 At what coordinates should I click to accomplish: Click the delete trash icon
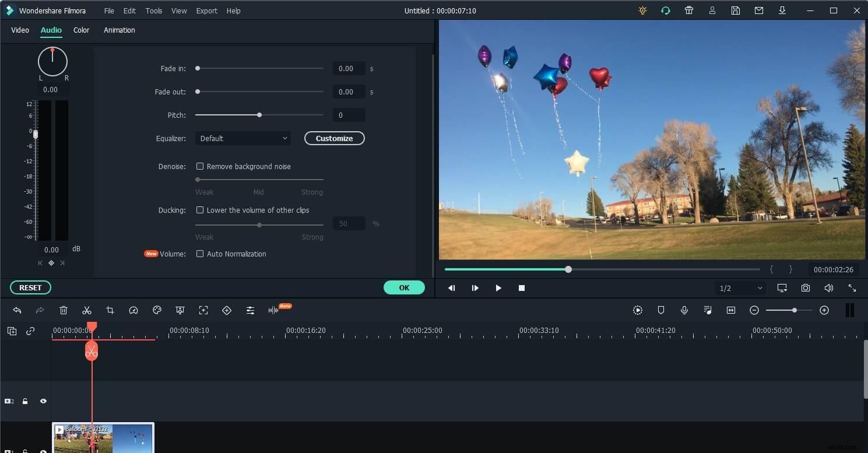coord(64,311)
